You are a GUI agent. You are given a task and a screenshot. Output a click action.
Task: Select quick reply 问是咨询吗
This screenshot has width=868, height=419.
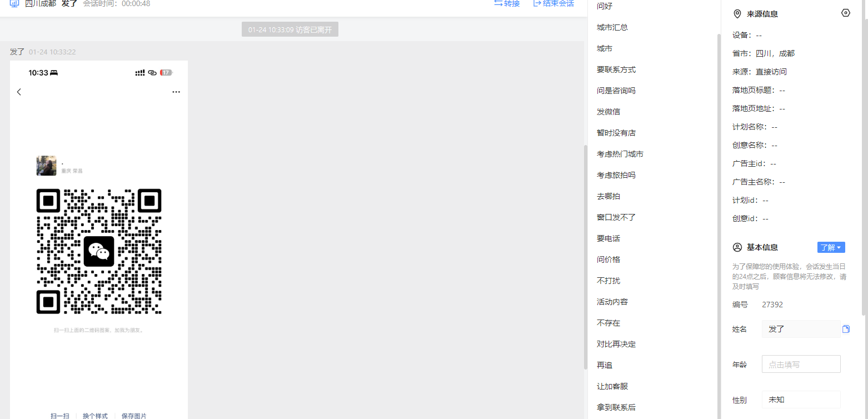(616, 91)
